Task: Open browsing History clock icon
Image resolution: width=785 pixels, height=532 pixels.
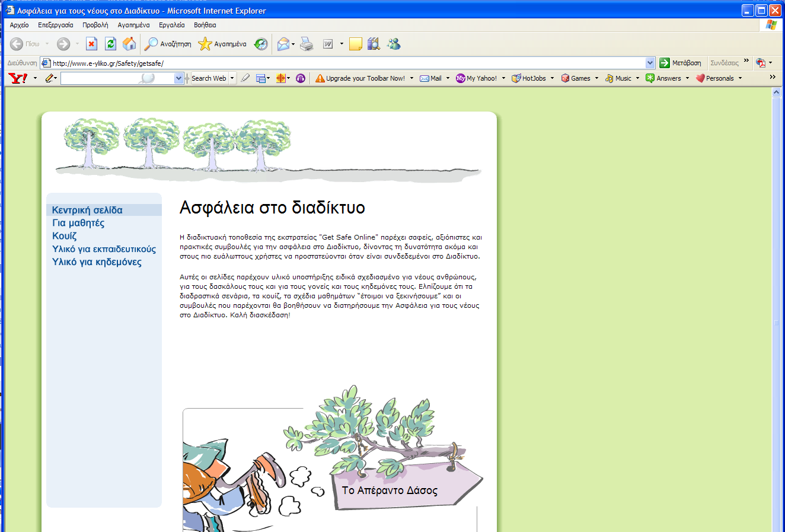Action: (261, 44)
